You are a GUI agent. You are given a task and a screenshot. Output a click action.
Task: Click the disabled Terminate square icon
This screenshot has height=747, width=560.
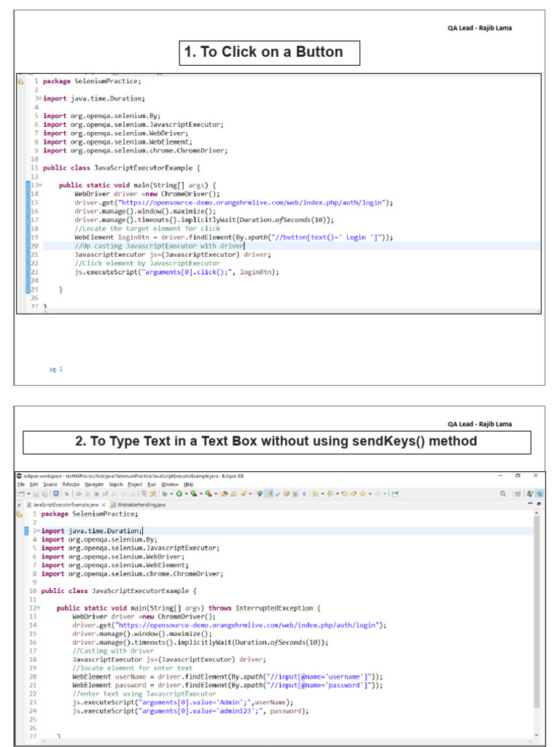point(96,494)
